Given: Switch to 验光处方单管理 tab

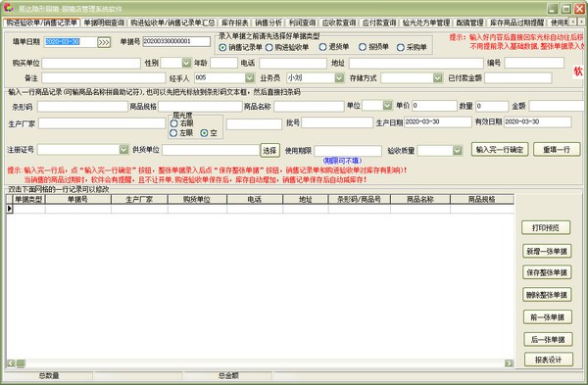Looking at the screenshot, I should [426, 23].
